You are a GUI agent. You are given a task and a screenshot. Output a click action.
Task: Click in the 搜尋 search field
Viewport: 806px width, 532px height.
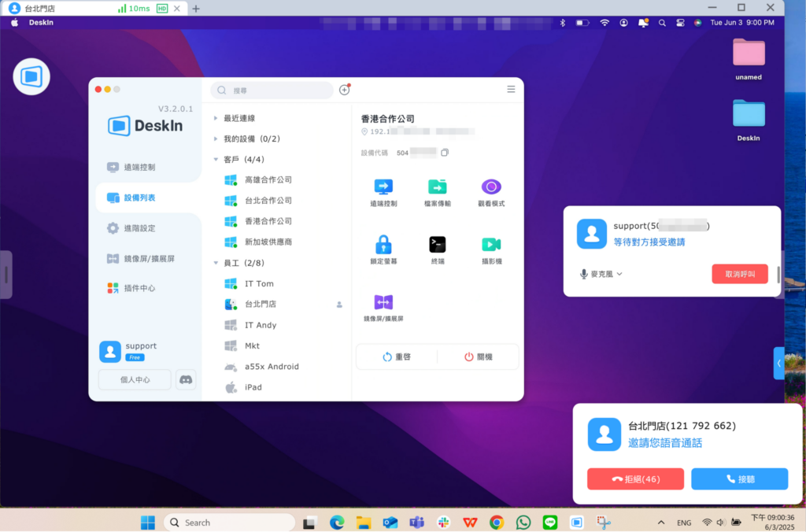pos(272,90)
